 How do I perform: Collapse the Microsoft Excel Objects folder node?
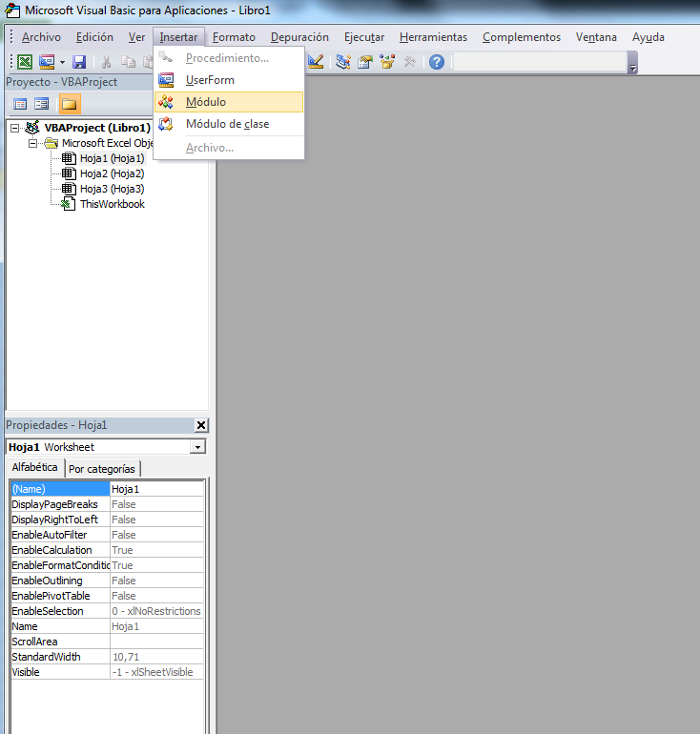32,143
